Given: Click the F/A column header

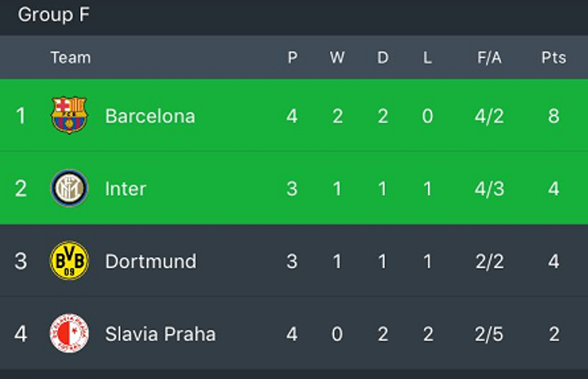Looking at the screenshot, I should 489,57.
